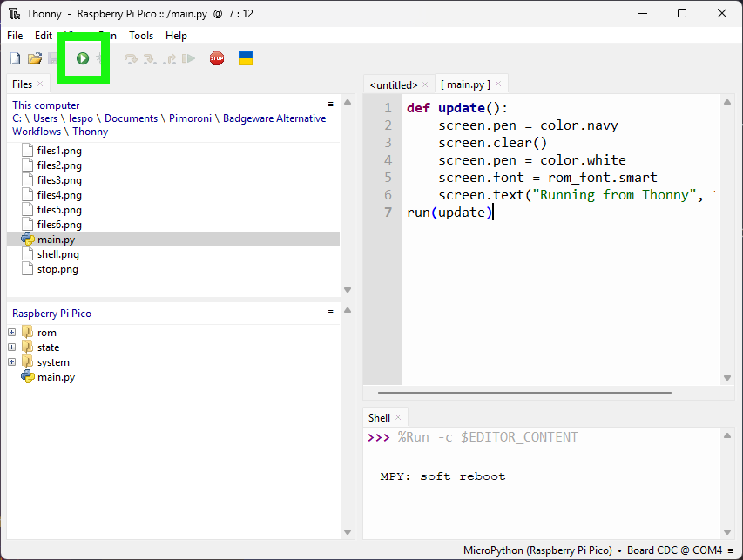Image resolution: width=743 pixels, height=560 pixels.
Task: Close the Files panel tab
Action: pyautogui.click(x=40, y=84)
